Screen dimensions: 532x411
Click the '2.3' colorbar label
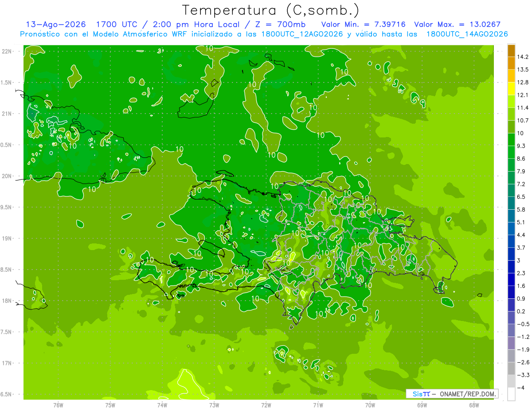tap(520, 273)
